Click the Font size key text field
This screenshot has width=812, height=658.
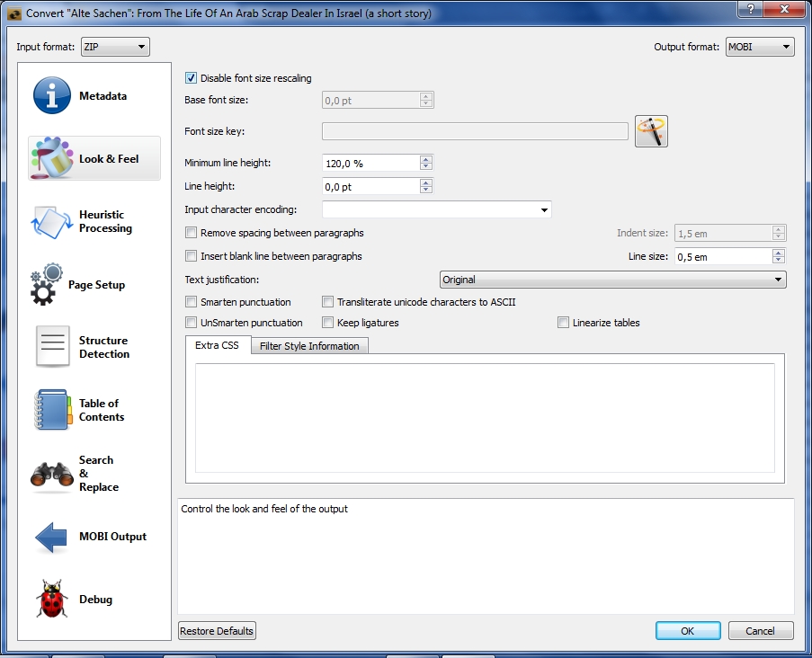pos(475,131)
